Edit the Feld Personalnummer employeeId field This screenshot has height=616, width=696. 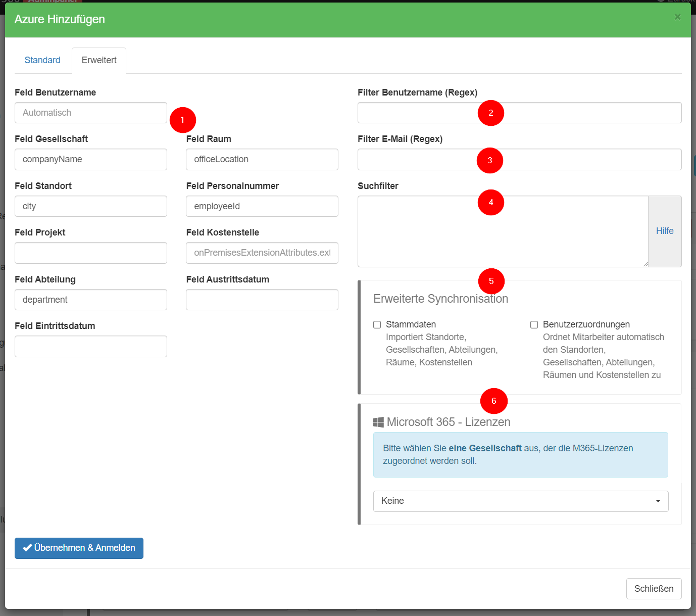[x=262, y=206]
